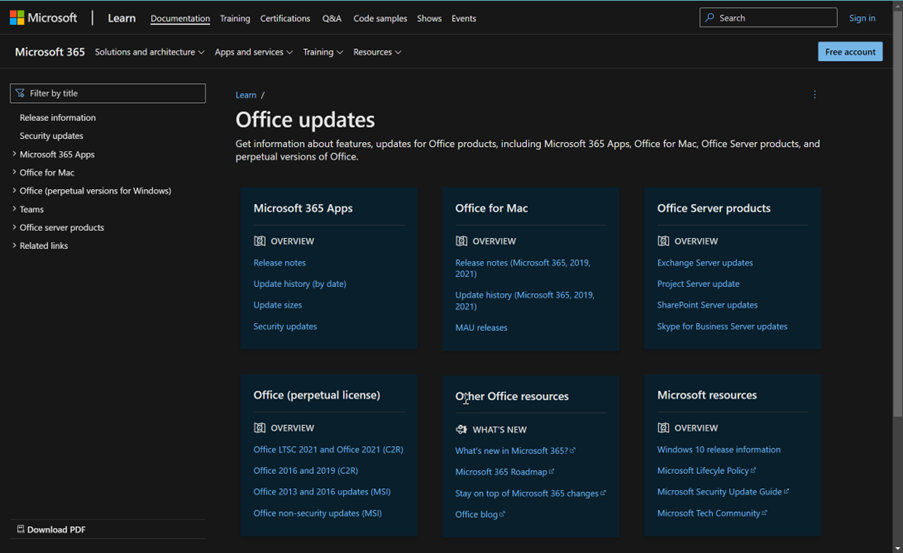Click the Download PDF icon

[21, 529]
